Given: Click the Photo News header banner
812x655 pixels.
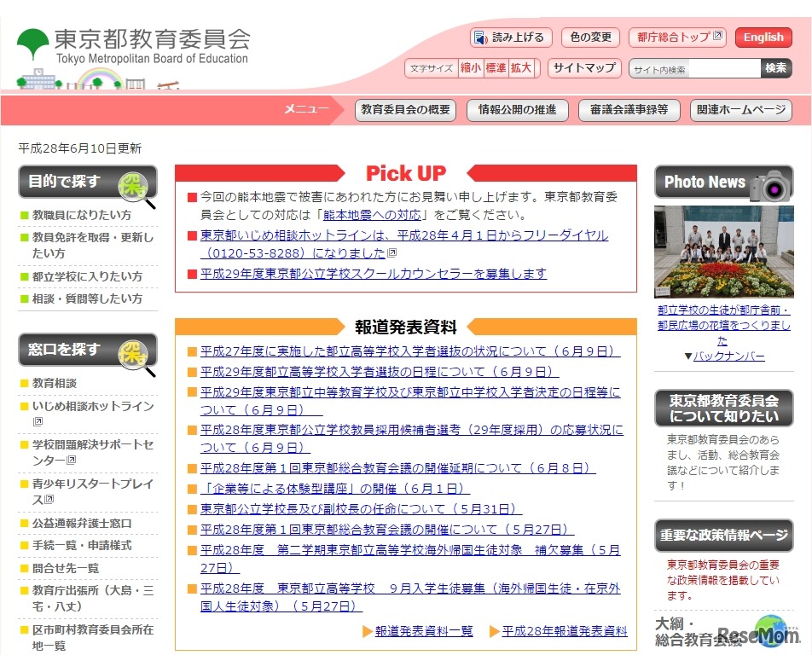Looking at the screenshot, I should click(x=724, y=183).
